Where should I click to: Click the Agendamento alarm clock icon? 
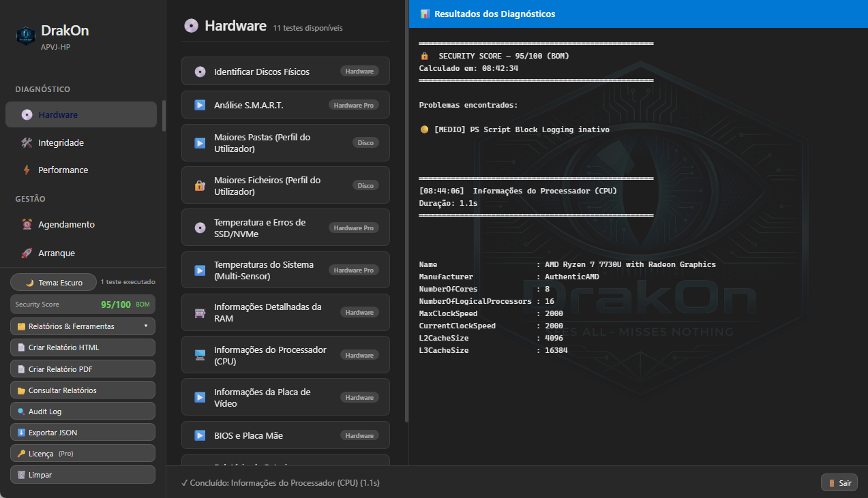click(27, 224)
